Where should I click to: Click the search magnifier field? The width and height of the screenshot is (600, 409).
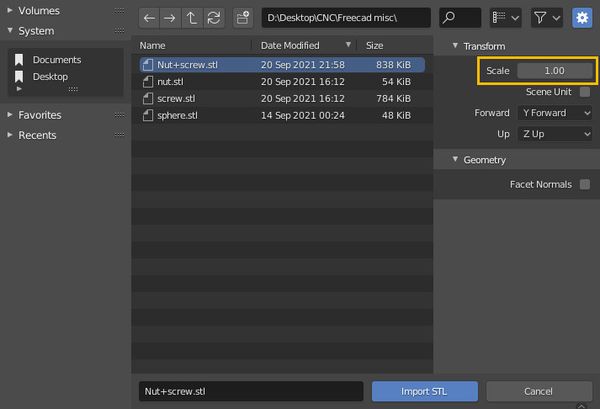click(460, 18)
